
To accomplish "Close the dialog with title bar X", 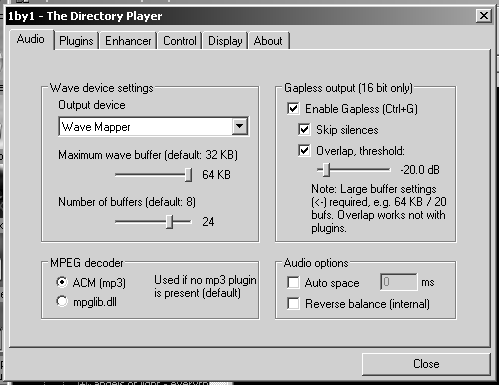I will point(484,16).
